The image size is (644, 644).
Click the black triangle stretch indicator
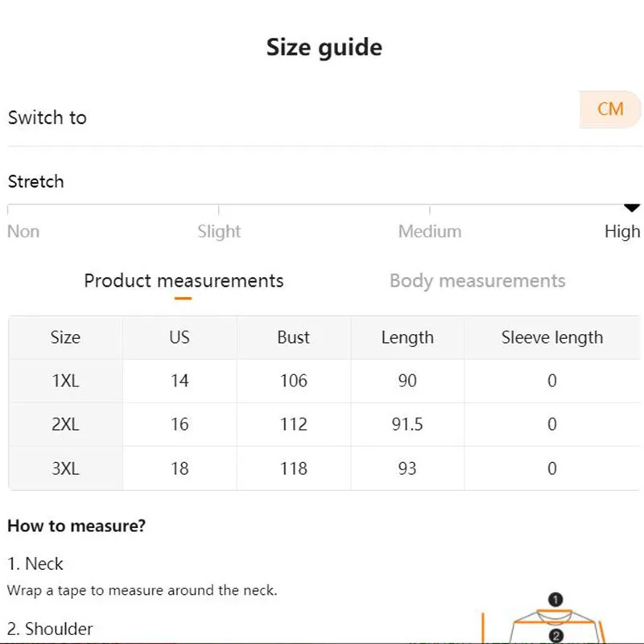click(632, 208)
